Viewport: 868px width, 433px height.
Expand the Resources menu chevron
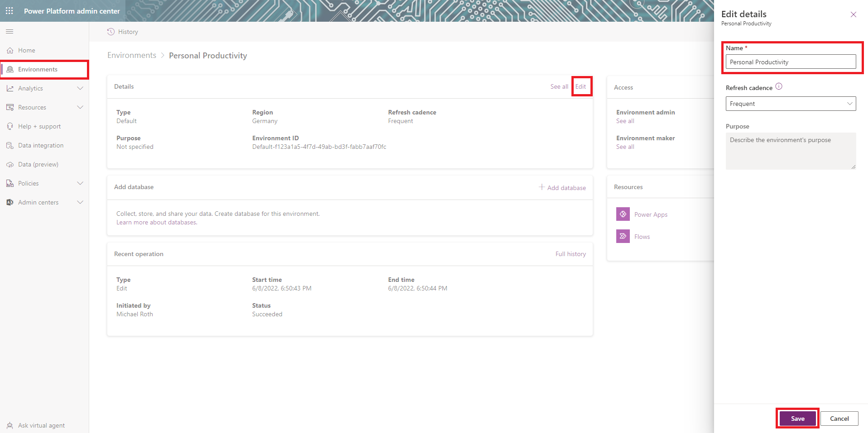[80, 107]
